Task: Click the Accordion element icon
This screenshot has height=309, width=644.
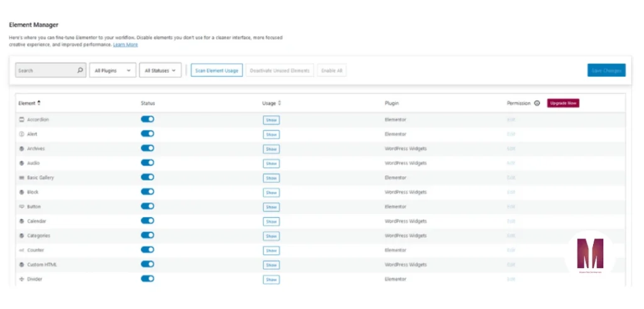Action: (21, 120)
